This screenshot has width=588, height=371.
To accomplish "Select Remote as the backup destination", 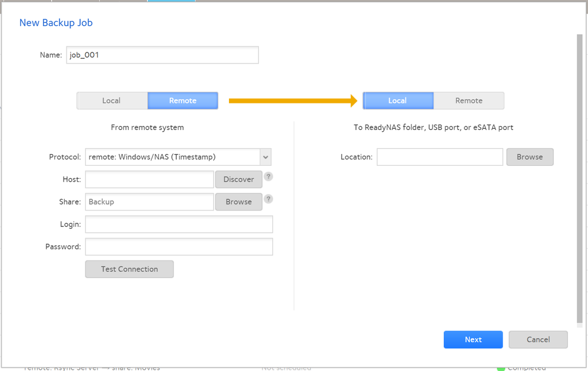I will pyautogui.click(x=469, y=101).
